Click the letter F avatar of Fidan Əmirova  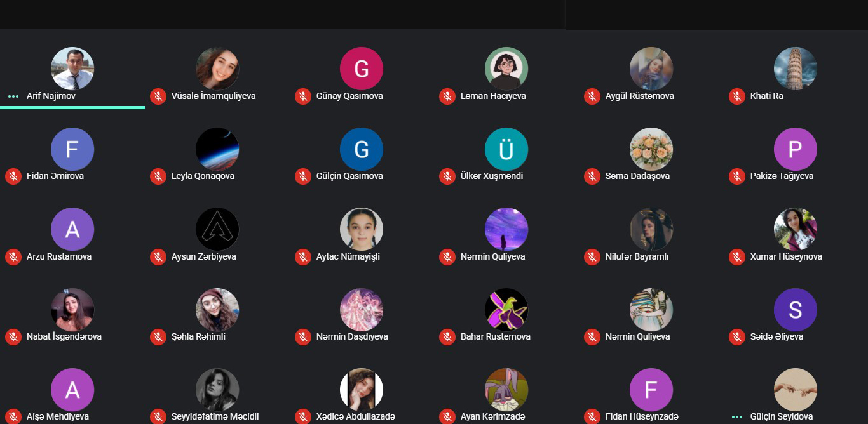(x=72, y=149)
